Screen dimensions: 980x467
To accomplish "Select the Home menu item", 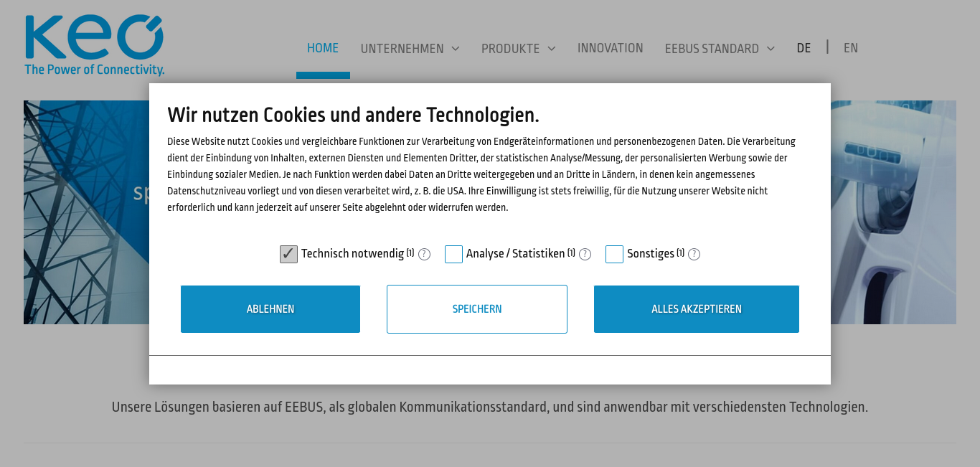I will pos(323,48).
